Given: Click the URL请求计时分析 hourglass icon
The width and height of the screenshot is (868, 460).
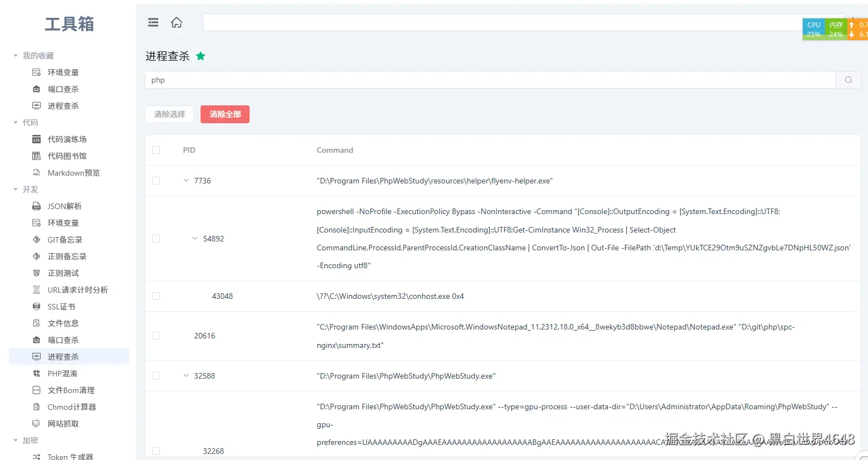Looking at the screenshot, I should 36,290.
